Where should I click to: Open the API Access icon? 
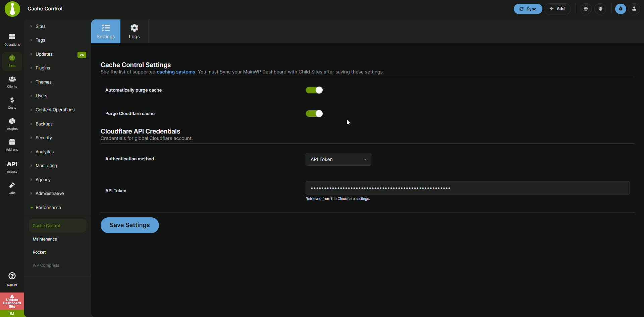tap(12, 167)
